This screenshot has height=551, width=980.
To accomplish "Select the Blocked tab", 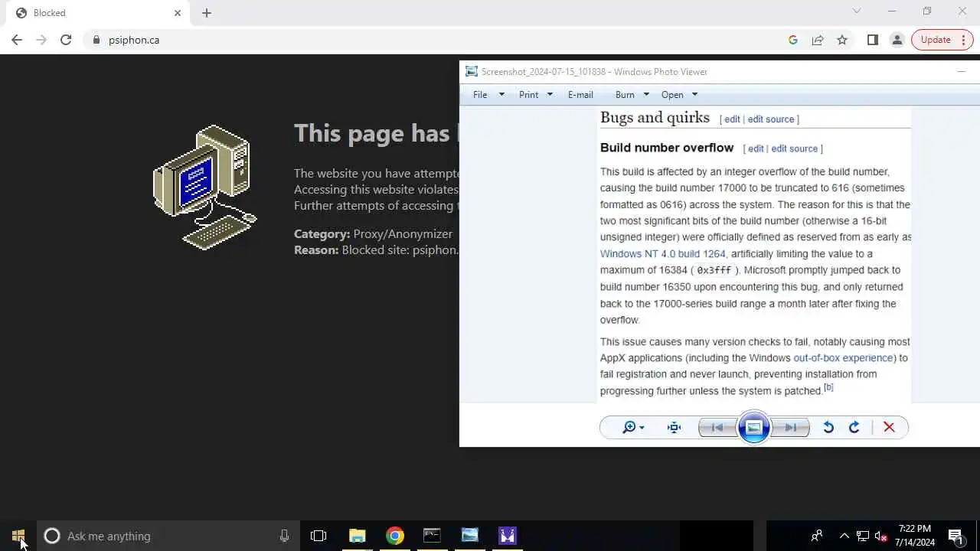I will [98, 13].
